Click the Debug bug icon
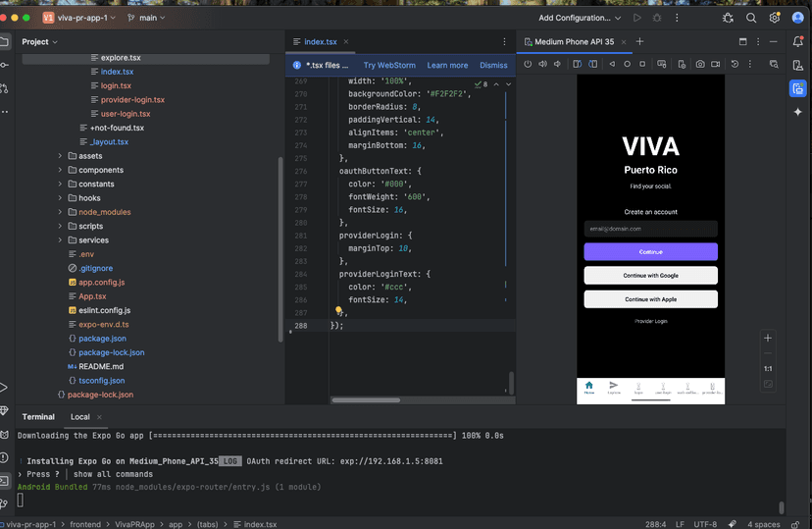The height and width of the screenshot is (529, 812). pos(657,18)
